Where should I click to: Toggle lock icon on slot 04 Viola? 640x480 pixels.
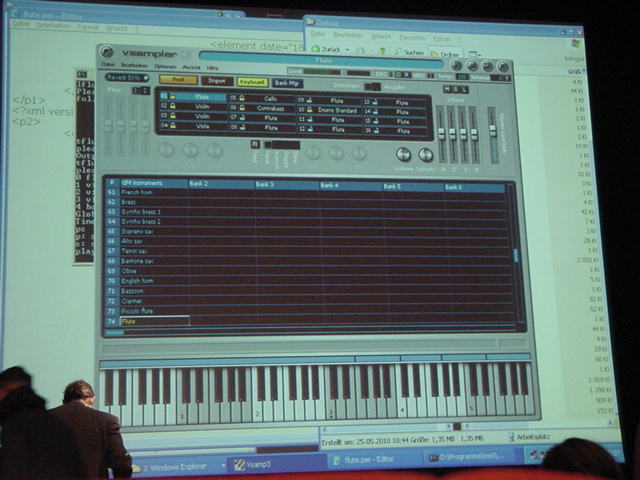pos(173,126)
